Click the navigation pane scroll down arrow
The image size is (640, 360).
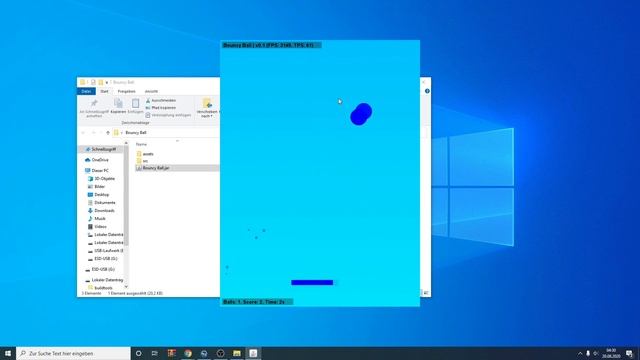coord(126,287)
